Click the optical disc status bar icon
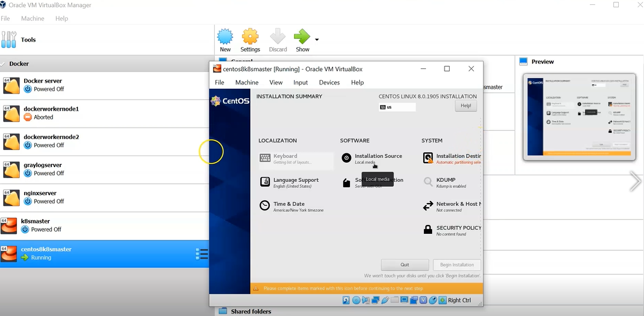 [x=356, y=300]
